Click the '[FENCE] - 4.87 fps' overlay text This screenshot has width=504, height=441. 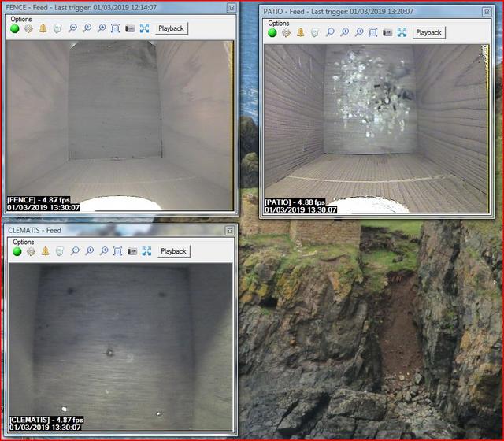coord(39,200)
